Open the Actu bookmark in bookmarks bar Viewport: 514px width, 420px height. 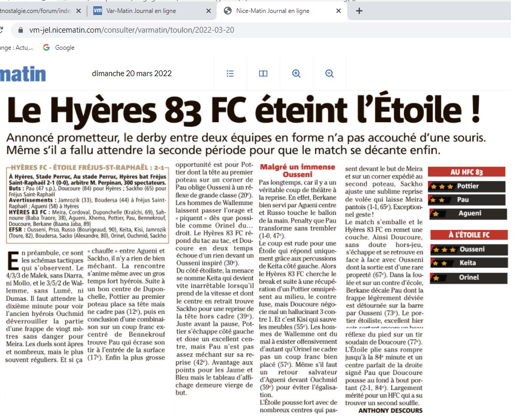(x=17, y=48)
